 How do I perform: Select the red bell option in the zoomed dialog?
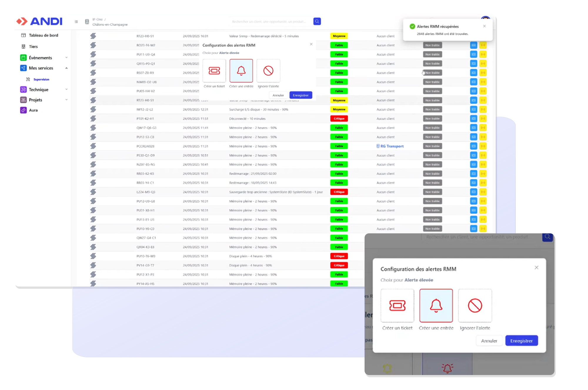tap(436, 306)
